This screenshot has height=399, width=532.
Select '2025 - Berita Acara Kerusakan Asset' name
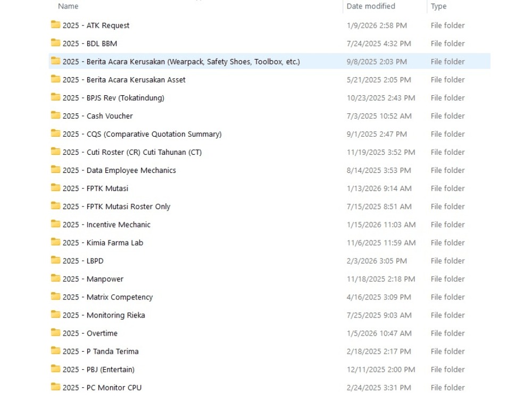coord(124,80)
